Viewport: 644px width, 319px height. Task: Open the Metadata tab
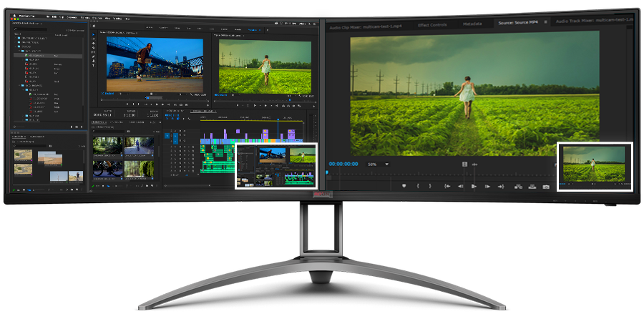coord(472,24)
